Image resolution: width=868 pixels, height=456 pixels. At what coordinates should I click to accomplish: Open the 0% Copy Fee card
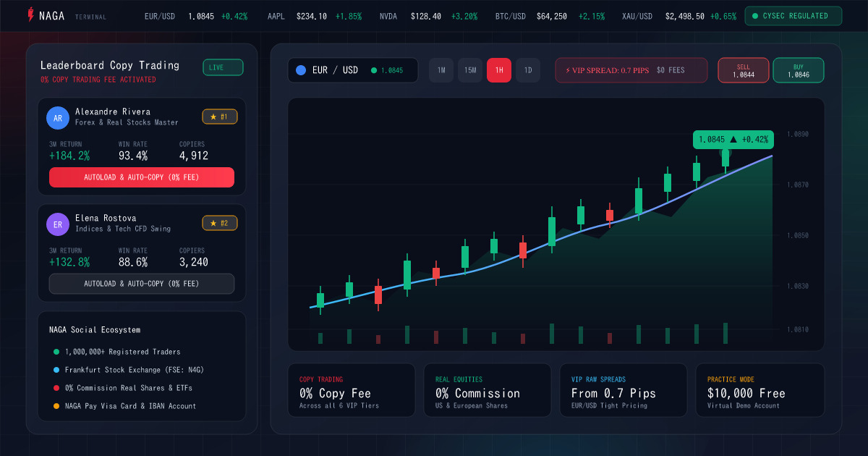coord(352,390)
